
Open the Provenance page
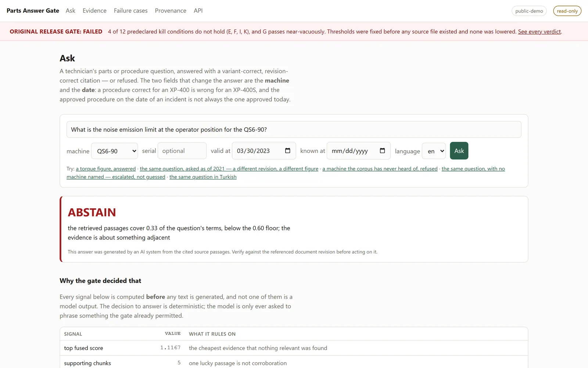tap(171, 11)
